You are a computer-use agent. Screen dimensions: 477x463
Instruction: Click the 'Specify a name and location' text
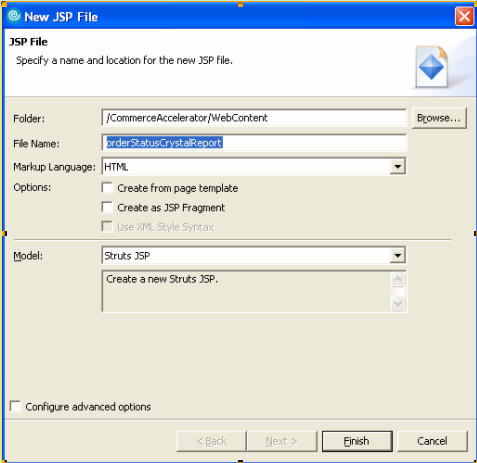pos(124,60)
